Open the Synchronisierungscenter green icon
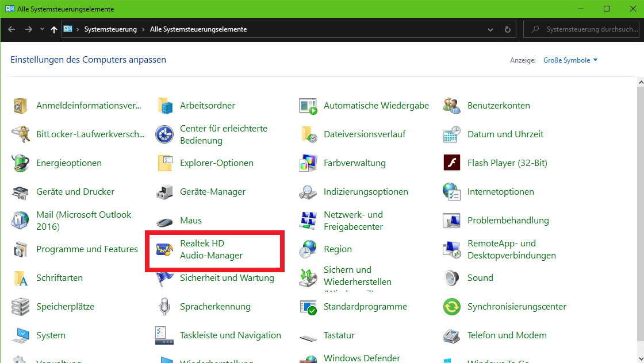 click(452, 307)
